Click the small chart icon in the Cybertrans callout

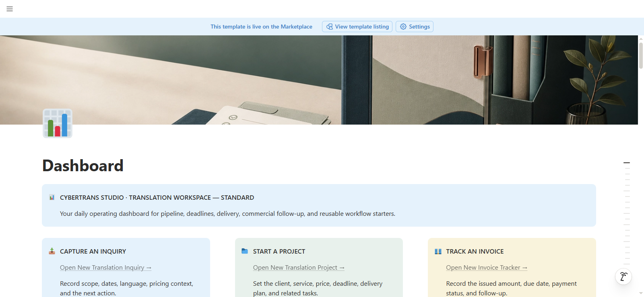point(52,197)
